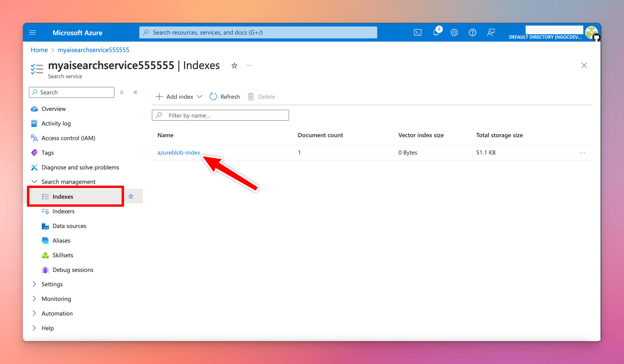
Task: Favorite Indexes with the sidebar star
Action: pos(131,196)
